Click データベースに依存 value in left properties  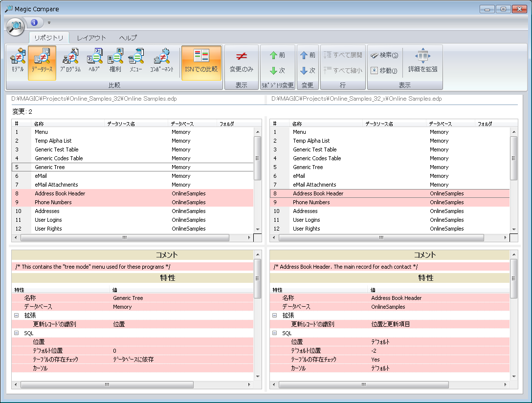133,360
